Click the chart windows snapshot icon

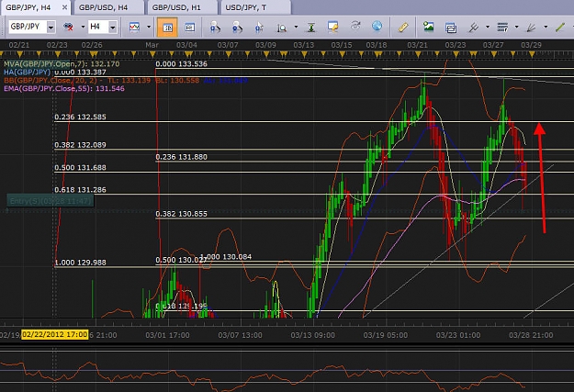451,28
